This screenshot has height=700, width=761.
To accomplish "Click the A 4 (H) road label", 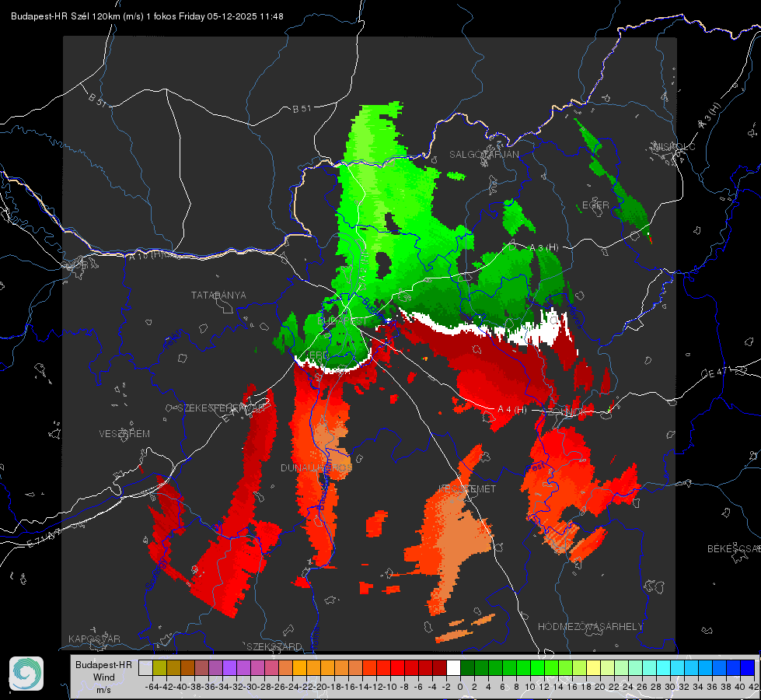I will (x=512, y=410).
